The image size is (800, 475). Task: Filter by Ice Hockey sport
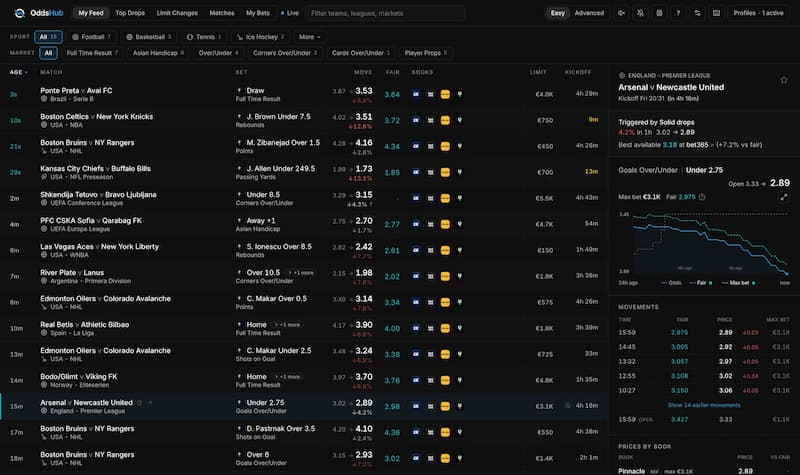pyautogui.click(x=260, y=37)
